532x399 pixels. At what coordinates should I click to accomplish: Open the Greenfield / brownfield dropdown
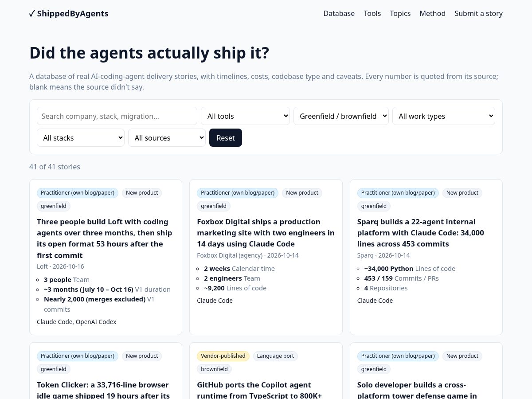pos(341,116)
